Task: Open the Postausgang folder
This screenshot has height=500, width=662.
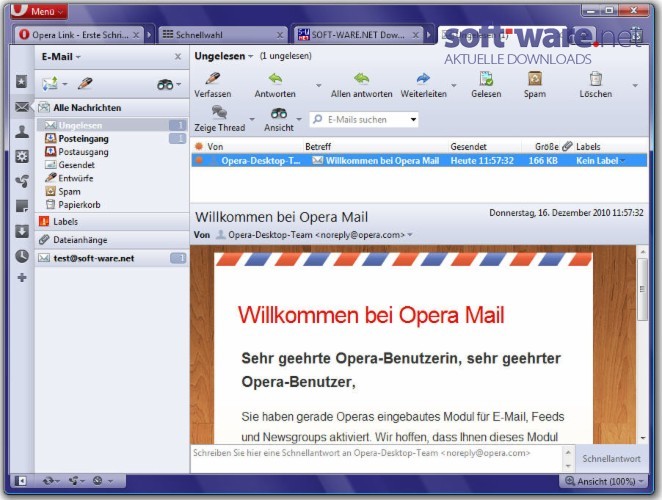Action: 112,152
